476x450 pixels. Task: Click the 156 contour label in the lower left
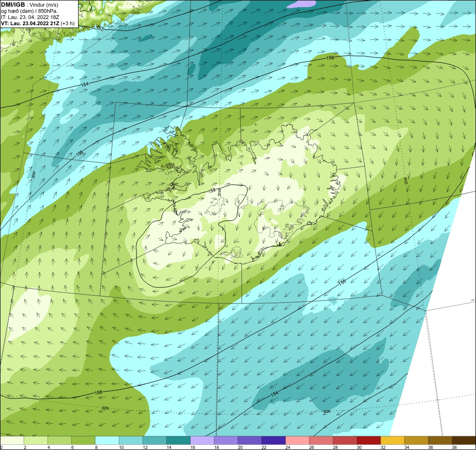point(99,392)
